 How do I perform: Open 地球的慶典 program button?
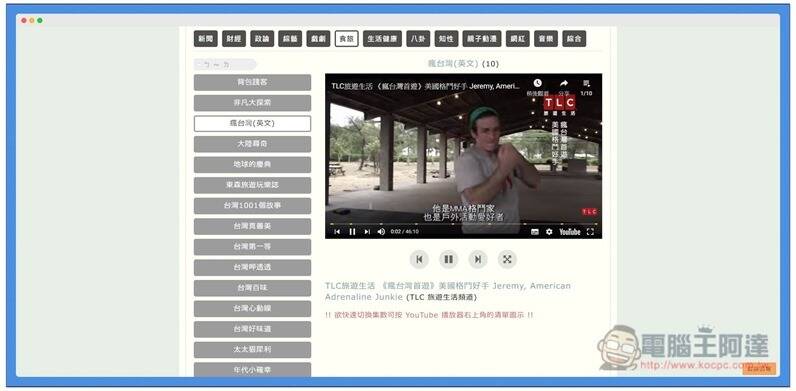(x=252, y=165)
